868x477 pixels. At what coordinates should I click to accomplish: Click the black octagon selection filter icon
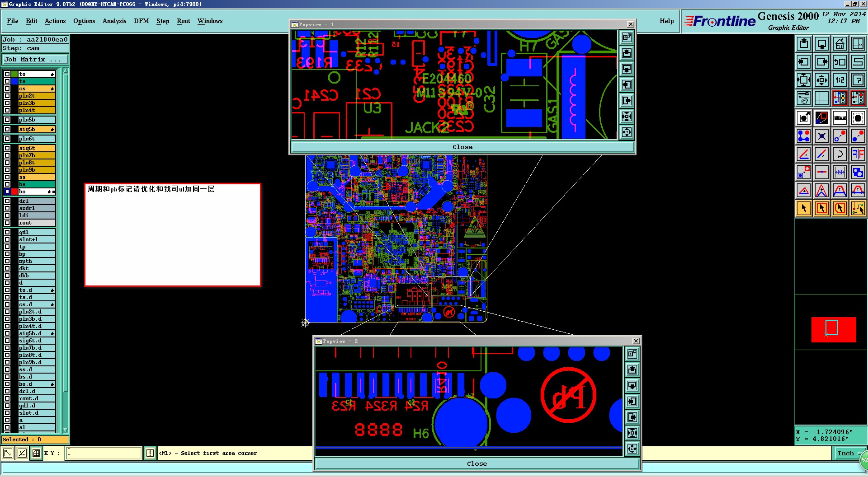tap(858, 118)
